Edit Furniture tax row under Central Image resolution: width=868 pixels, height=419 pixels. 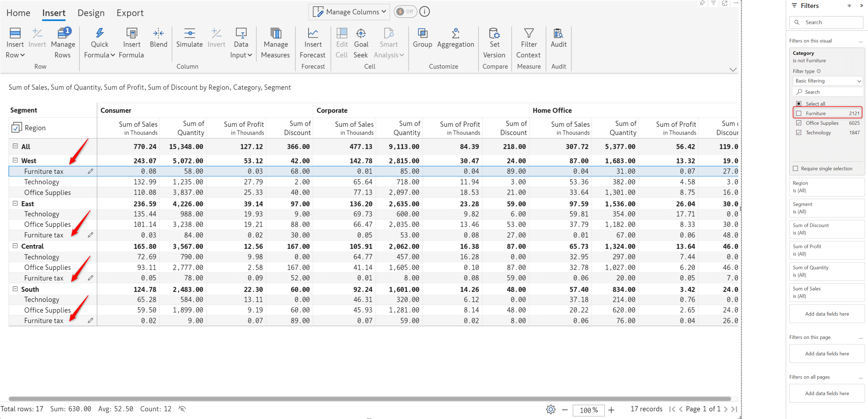[x=90, y=278]
